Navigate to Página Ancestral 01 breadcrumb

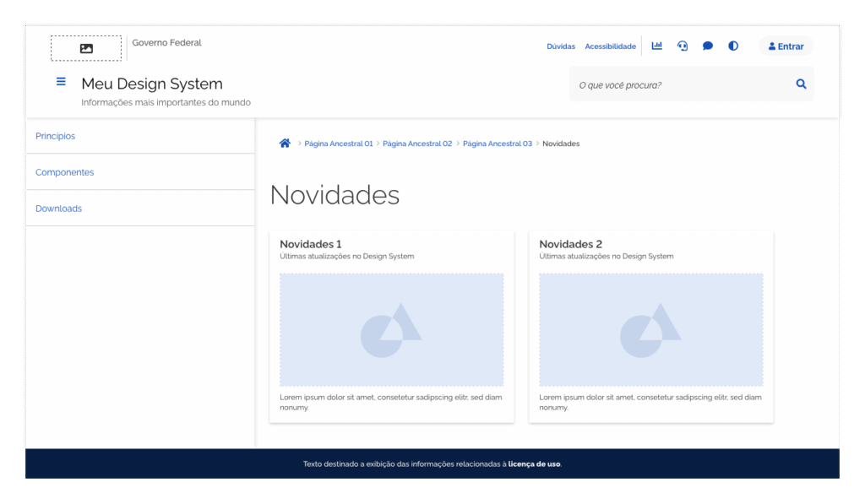(x=338, y=144)
